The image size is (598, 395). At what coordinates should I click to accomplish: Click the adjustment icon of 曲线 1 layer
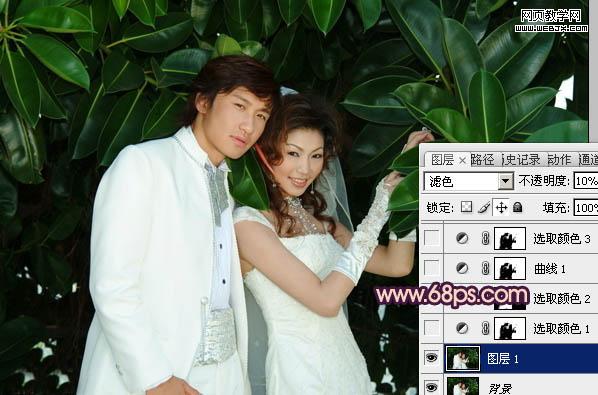click(x=462, y=268)
